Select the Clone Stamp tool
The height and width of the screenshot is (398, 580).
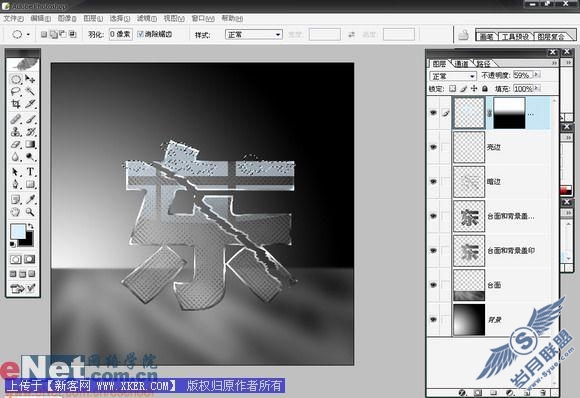(16, 132)
